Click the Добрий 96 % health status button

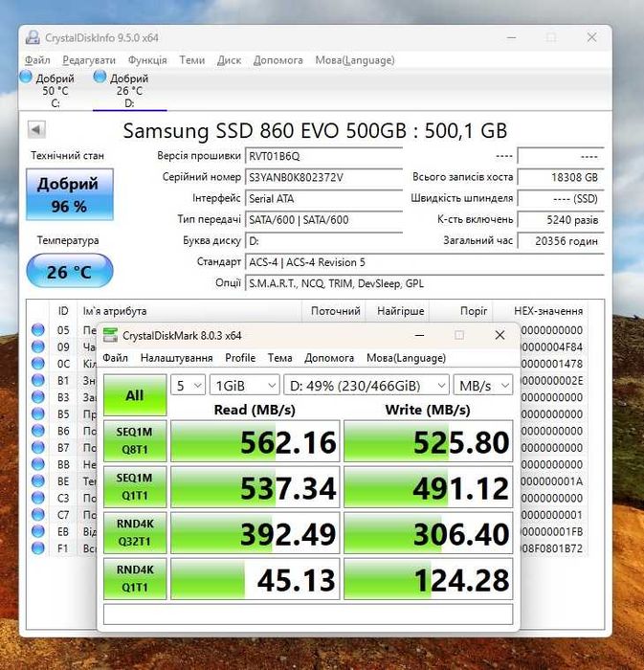70,194
